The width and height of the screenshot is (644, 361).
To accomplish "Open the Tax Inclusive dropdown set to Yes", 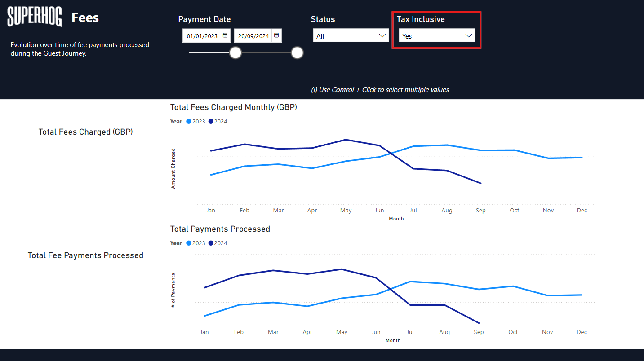I will tap(437, 36).
